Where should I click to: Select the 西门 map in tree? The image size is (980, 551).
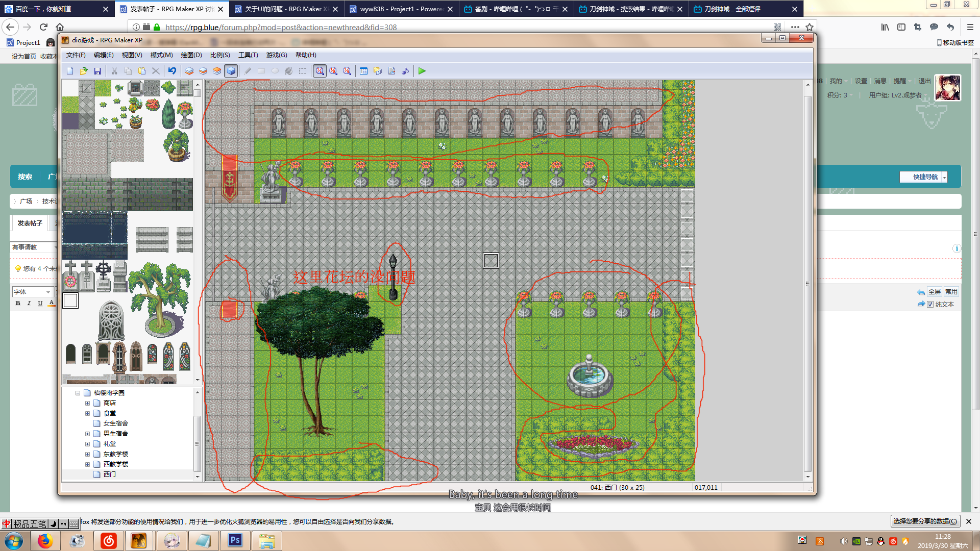point(110,474)
